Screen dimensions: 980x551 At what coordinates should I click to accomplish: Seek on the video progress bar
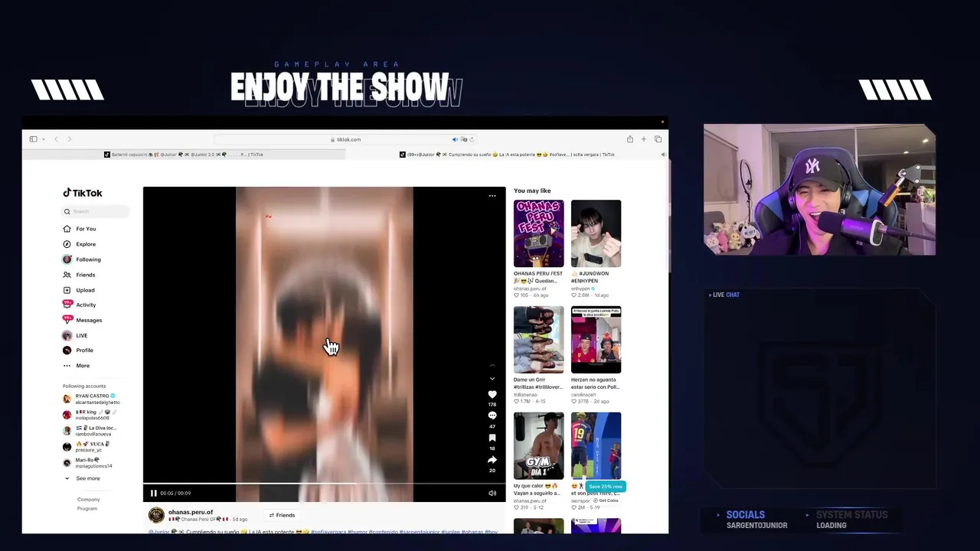click(x=325, y=484)
